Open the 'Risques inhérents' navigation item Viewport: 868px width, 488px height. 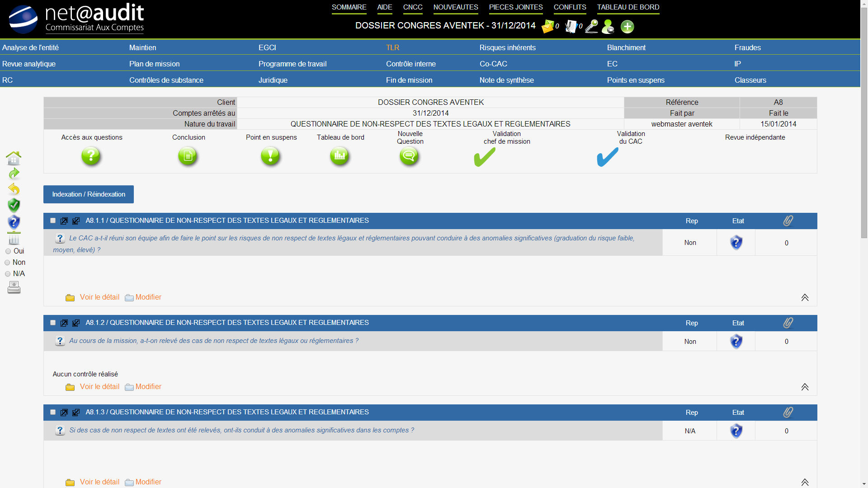pyautogui.click(x=507, y=47)
